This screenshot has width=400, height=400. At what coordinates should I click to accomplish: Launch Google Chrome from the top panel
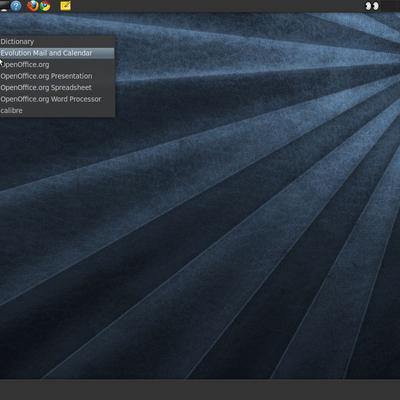45,6
